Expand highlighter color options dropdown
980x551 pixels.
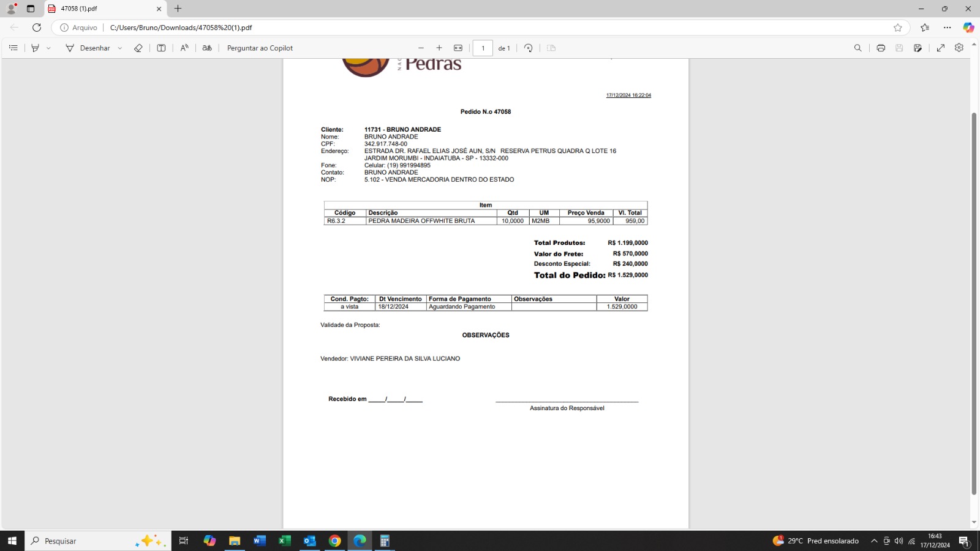(48, 48)
